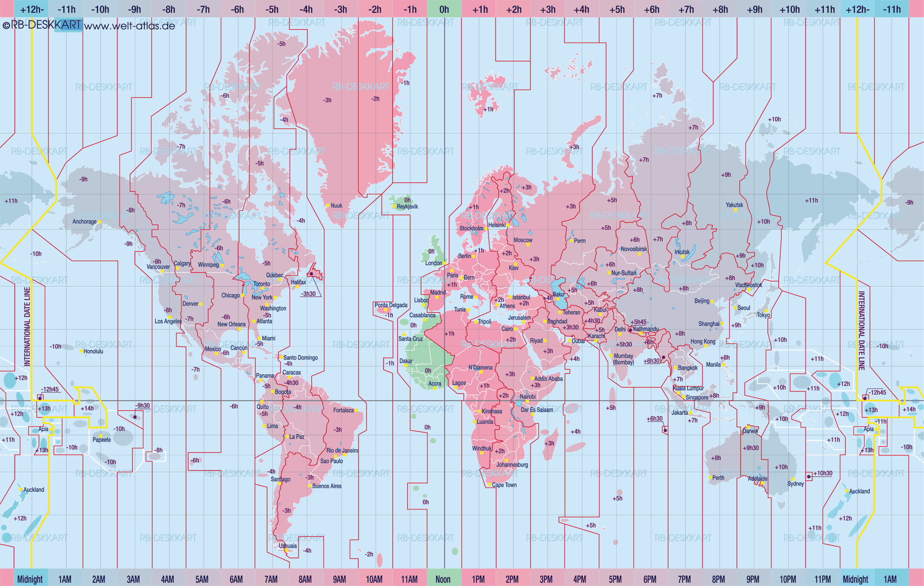Viewport: 924px width, 586px height.
Task: Click the 'Kathmandu' city label
Action: [646, 329]
